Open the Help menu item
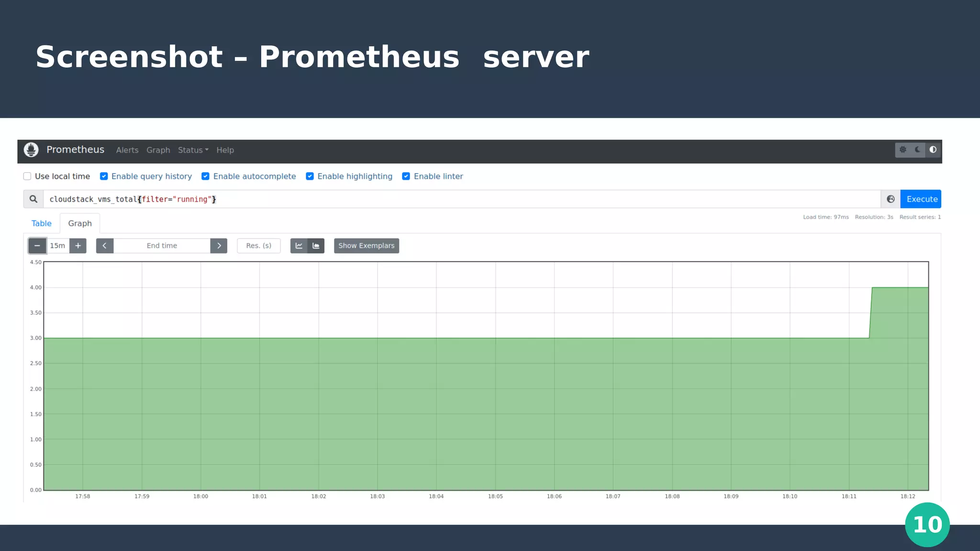The width and height of the screenshot is (980, 551). point(225,150)
